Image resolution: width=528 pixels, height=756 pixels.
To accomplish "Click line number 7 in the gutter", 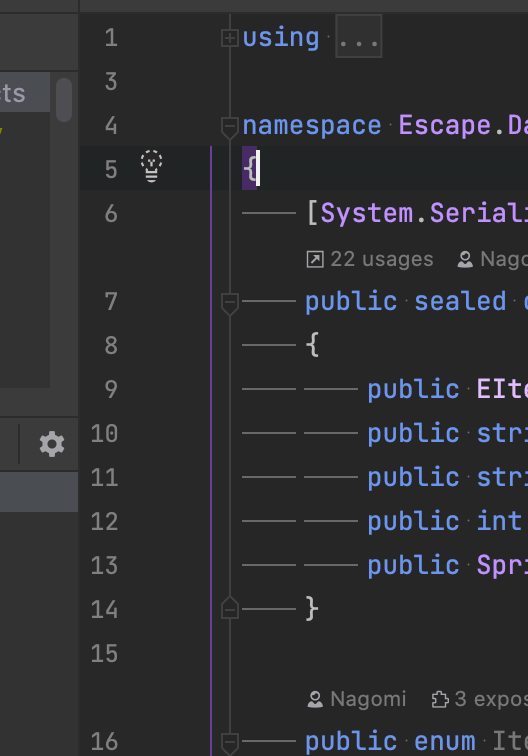I will click(111, 302).
